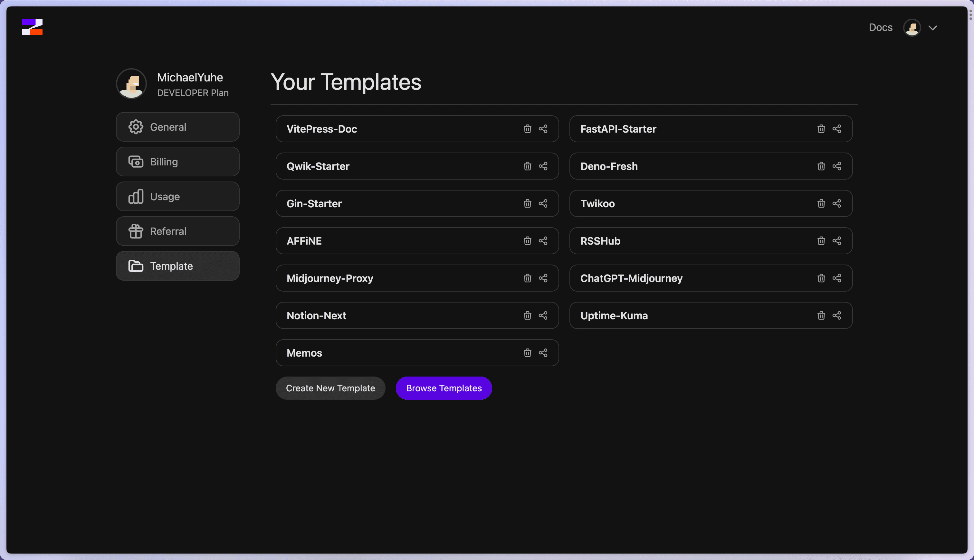Screen dimensions: 974x560
Task: Delete the Twikoo template
Action: [x=821, y=203]
